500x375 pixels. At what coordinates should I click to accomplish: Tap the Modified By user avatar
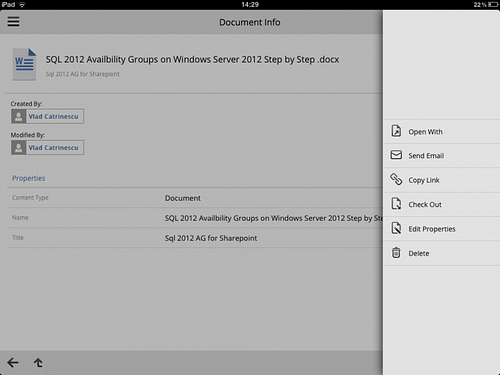(x=19, y=147)
